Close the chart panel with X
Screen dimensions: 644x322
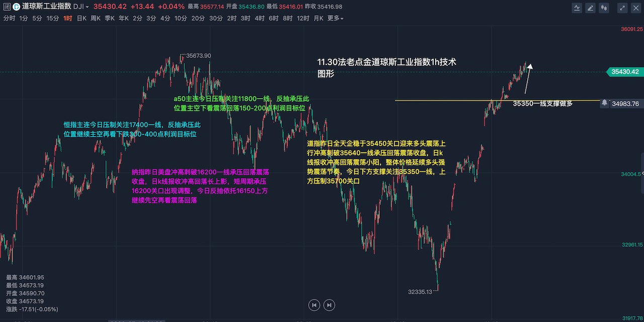coord(635,8)
